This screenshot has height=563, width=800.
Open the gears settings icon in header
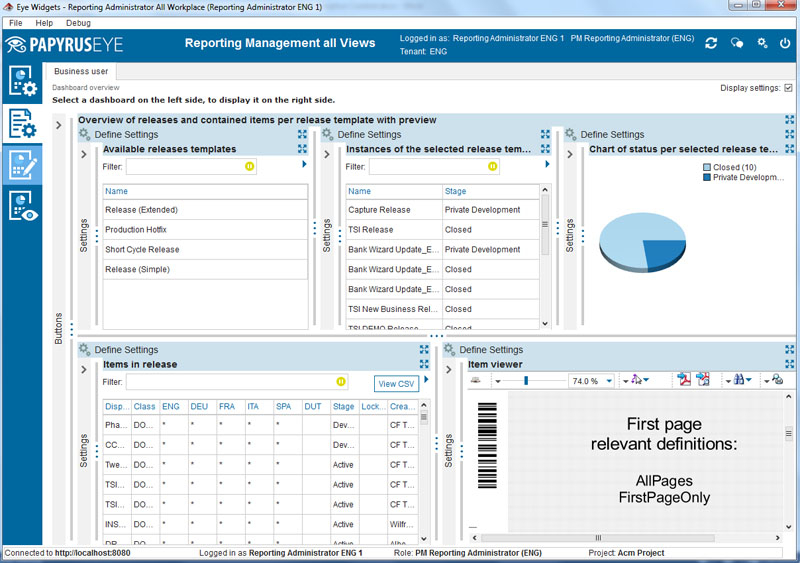[x=762, y=43]
